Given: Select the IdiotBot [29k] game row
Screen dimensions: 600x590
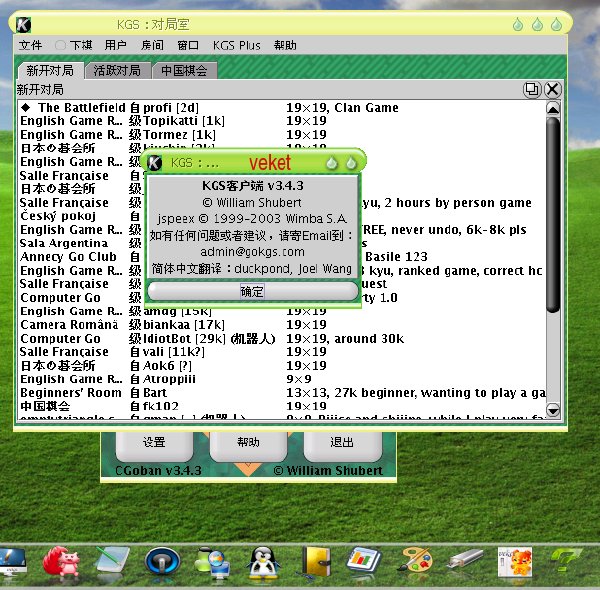Looking at the screenshot, I should pos(282,339).
